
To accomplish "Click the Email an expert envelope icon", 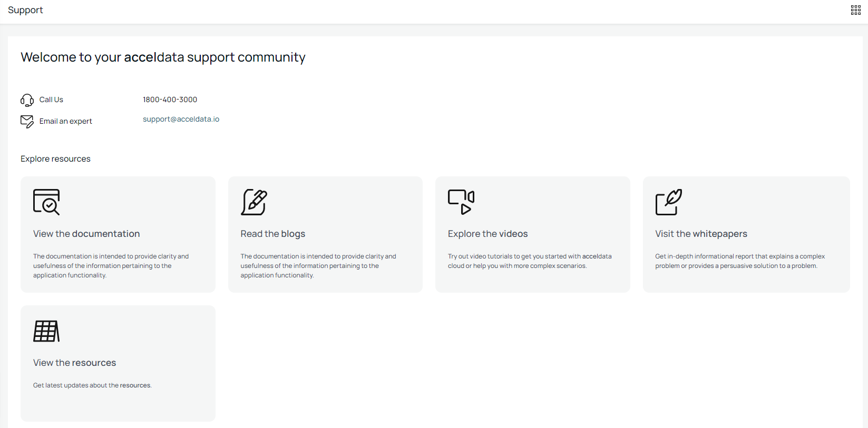I will click(x=27, y=122).
